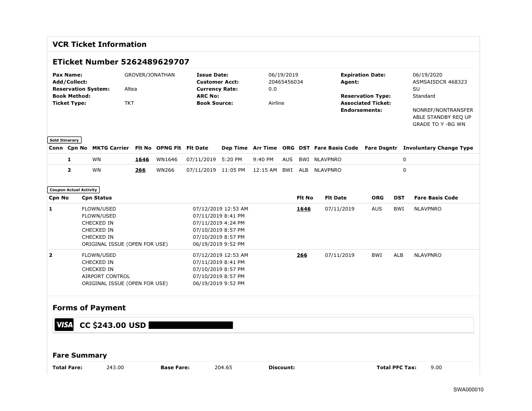Image resolution: width=532 pixels, height=411 pixels.
Task: Click passenger name GROVER/JONATHAN
Action: [150, 75]
